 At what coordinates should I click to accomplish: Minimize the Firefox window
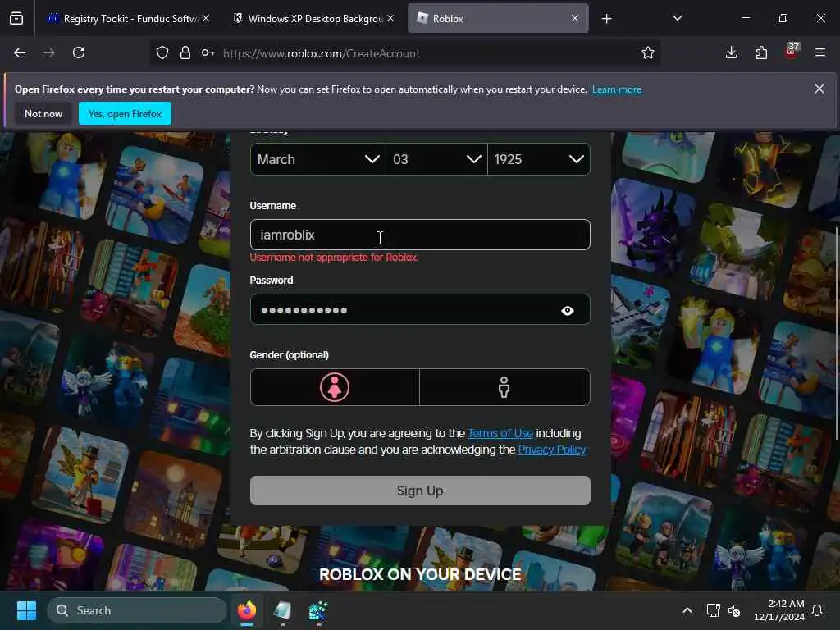(745, 18)
